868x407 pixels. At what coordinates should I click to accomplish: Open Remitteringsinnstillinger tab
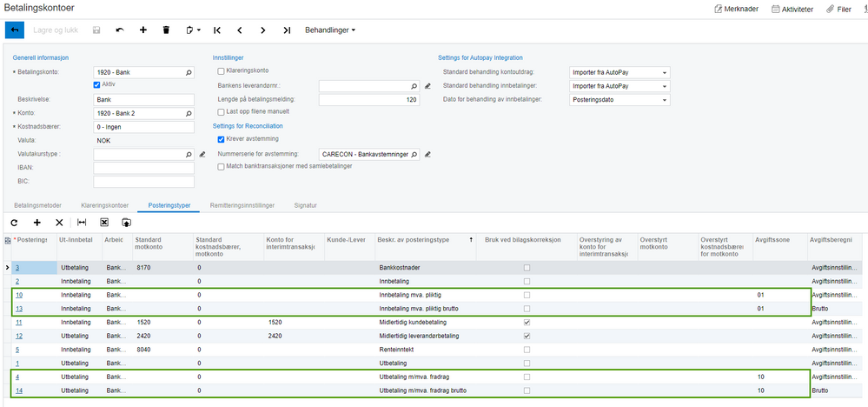tap(242, 205)
